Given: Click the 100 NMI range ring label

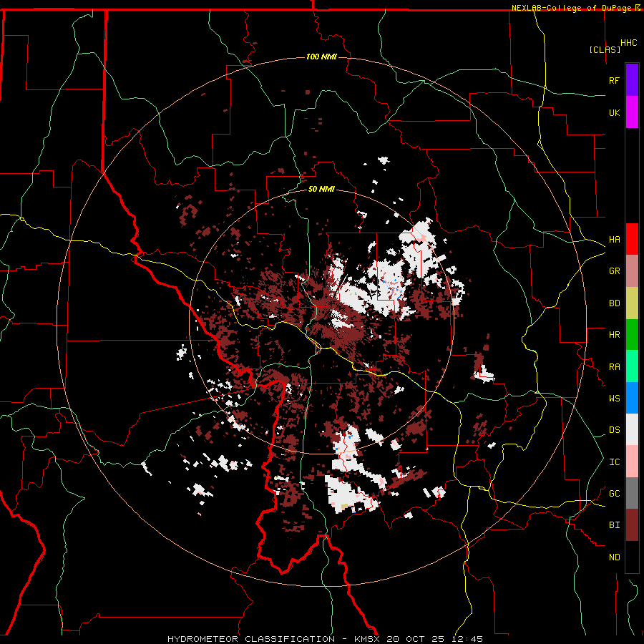Looking at the screenshot, I should pyautogui.click(x=321, y=57).
